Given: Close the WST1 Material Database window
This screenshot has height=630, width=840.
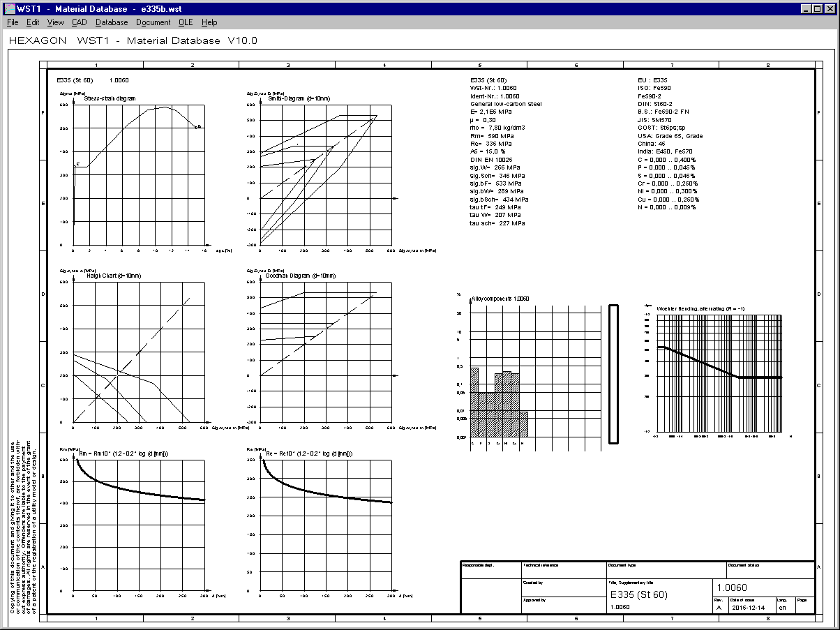Looking at the screenshot, I should tap(830, 8).
